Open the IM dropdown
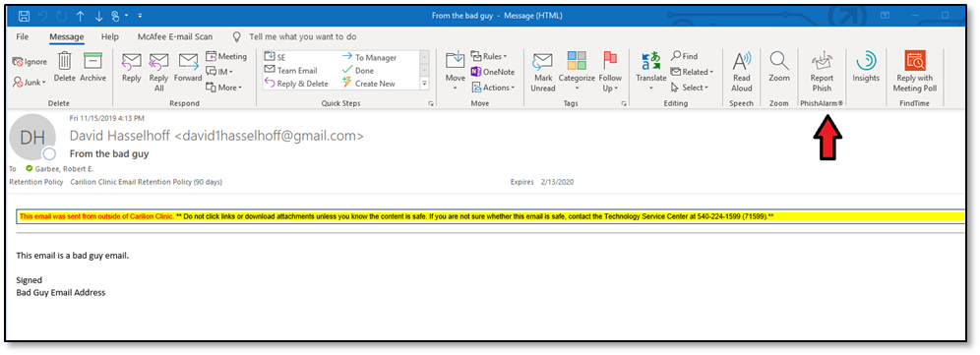980x355 pixels. pyautogui.click(x=219, y=72)
